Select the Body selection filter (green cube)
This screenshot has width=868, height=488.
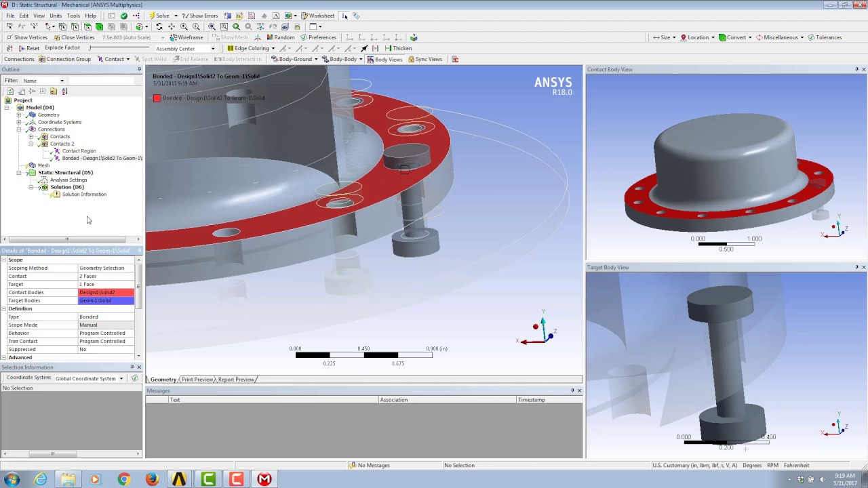(x=99, y=26)
